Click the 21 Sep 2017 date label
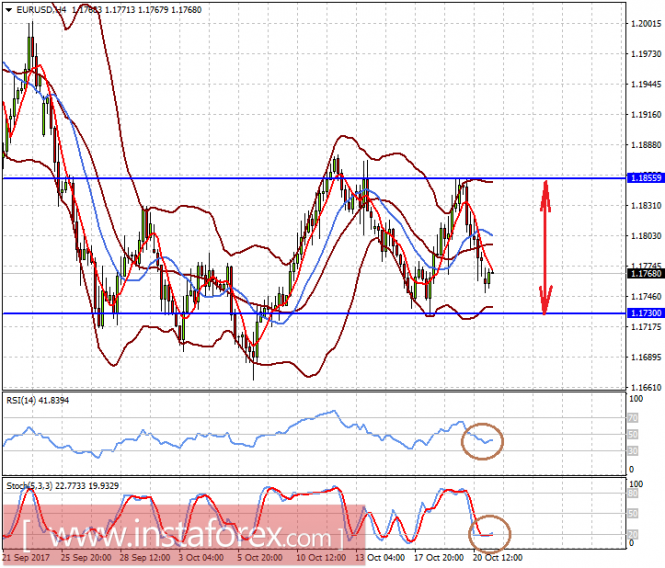 coord(26,557)
